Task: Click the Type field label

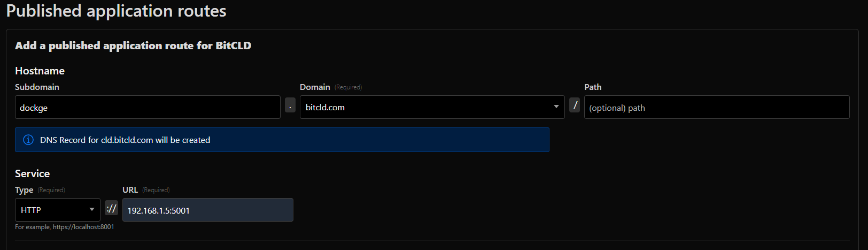Action: point(24,190)
